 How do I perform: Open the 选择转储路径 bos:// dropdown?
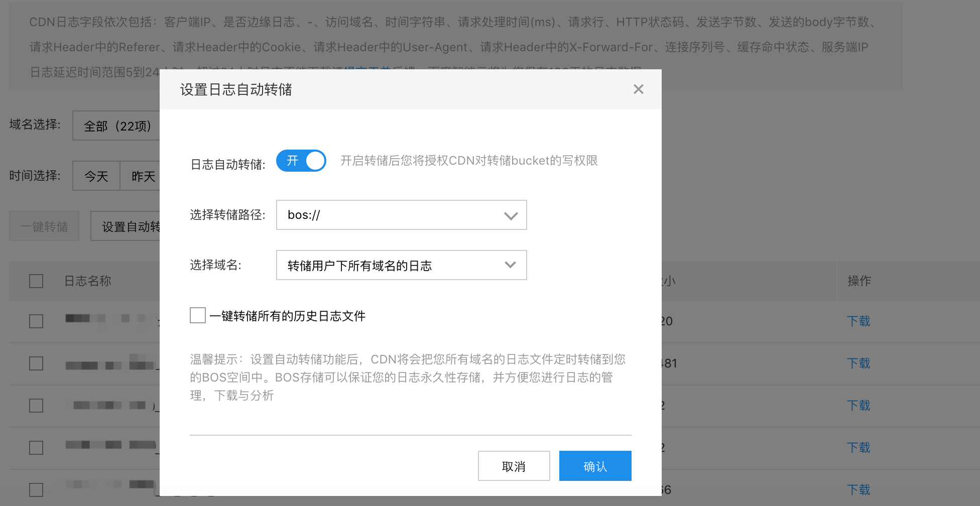(401, 215)
